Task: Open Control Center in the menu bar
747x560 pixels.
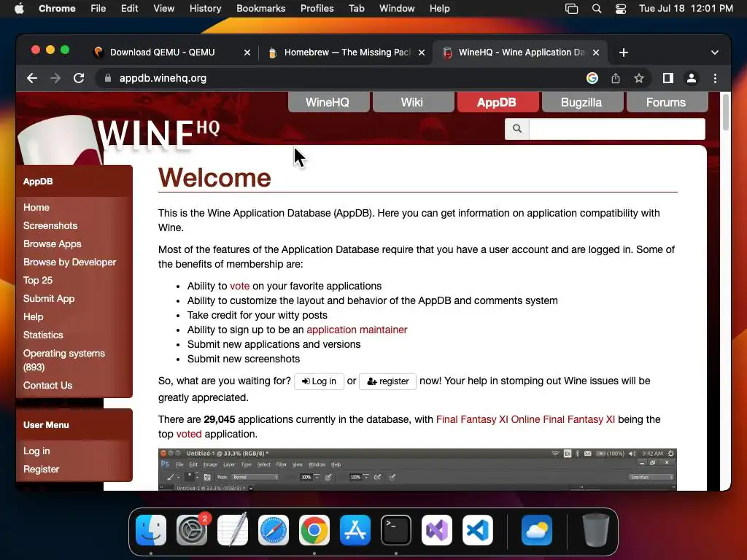Action: click(x=620, y=8)
